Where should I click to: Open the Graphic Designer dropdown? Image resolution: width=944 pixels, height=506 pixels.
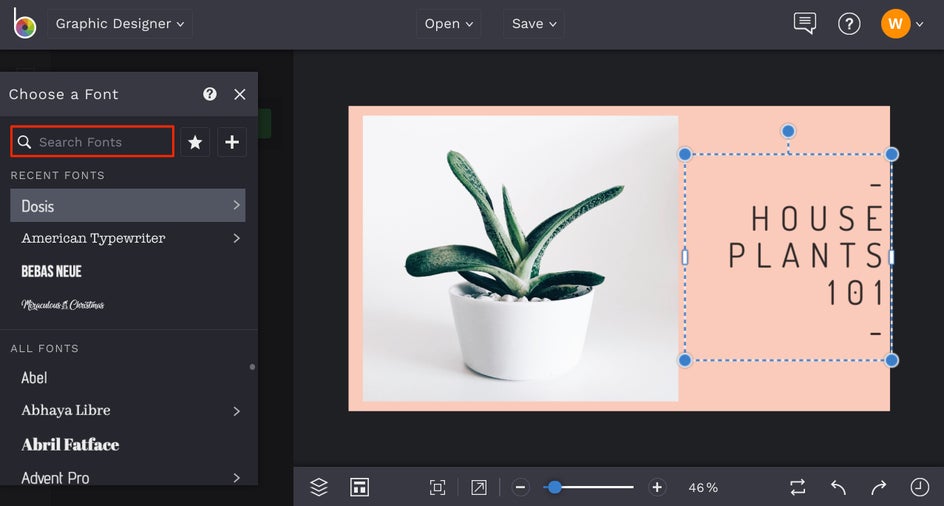(119, 24)
